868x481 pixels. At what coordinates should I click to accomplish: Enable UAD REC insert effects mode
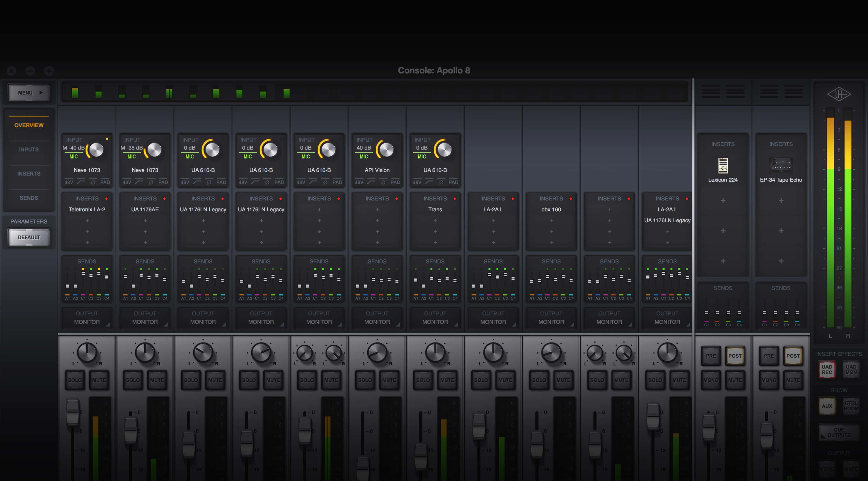(827, 369)
